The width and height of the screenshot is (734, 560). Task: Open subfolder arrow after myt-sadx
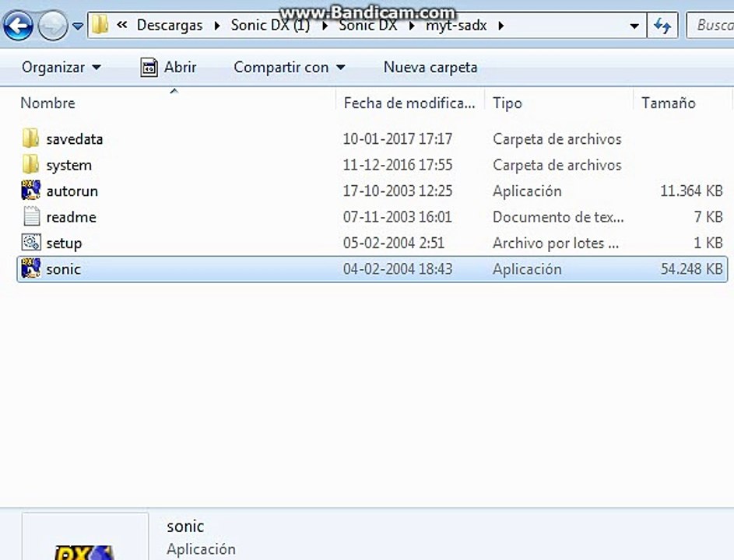[x=501, y=25]
